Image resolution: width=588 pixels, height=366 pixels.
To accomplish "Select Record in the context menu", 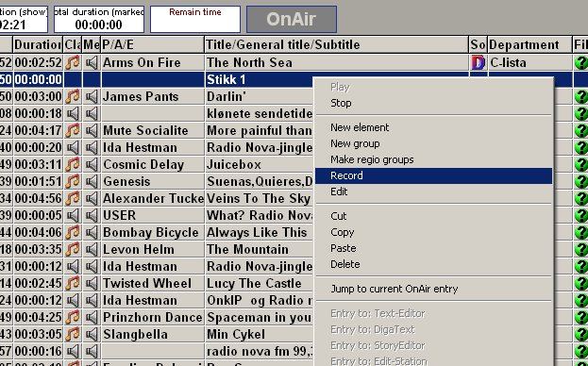I will click(x=433, y=175).
